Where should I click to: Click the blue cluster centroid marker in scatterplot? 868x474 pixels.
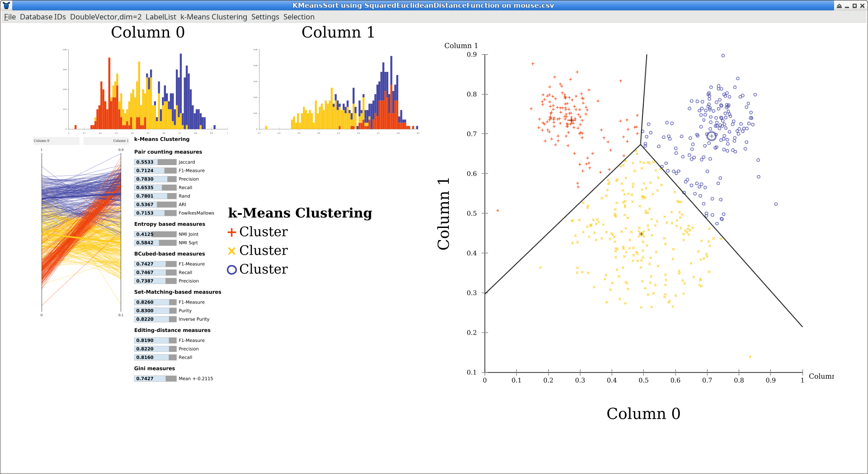click(711, 136)
